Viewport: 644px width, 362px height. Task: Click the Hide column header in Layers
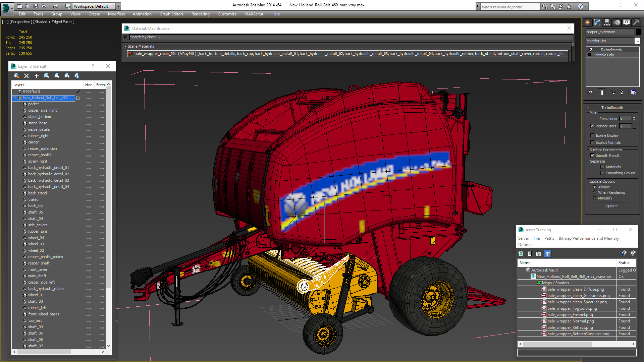point(89,85)
